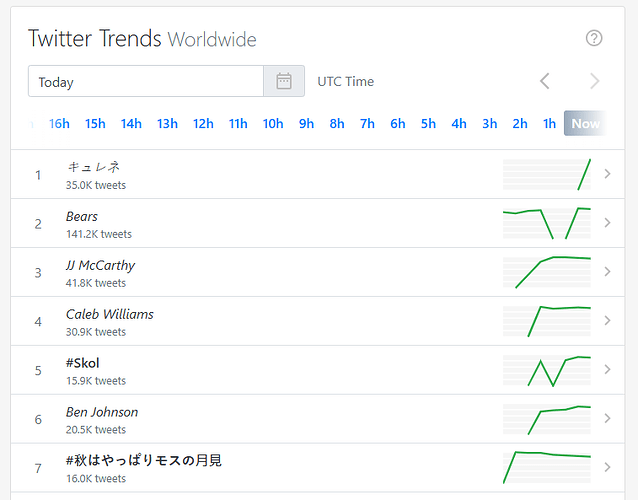The height and width of the screenshot is (500, 638).
Task: Select the 16h time tab
Action: [x=59, y=123]
